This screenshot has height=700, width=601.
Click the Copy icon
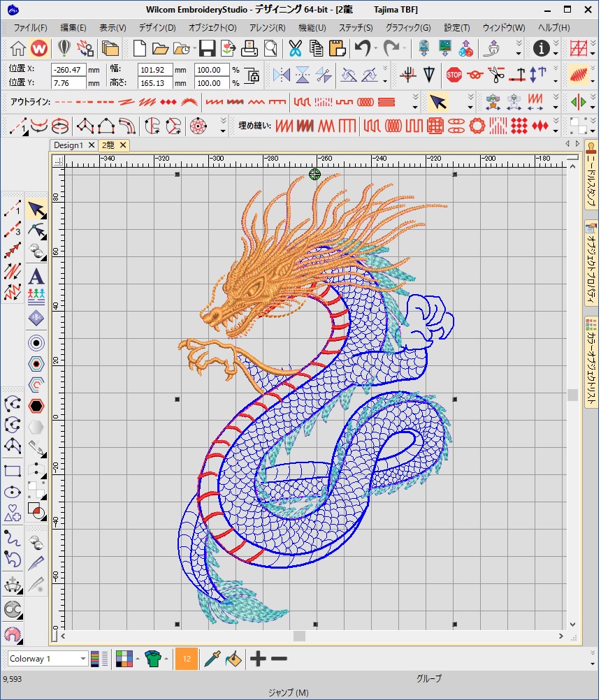point(316,48)
